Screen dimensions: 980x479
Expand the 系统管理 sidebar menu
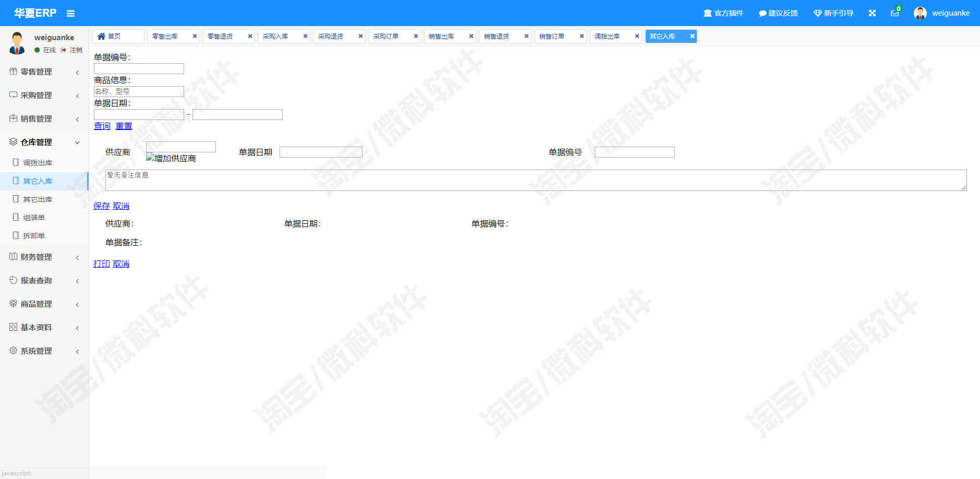[x=44, y=351]
